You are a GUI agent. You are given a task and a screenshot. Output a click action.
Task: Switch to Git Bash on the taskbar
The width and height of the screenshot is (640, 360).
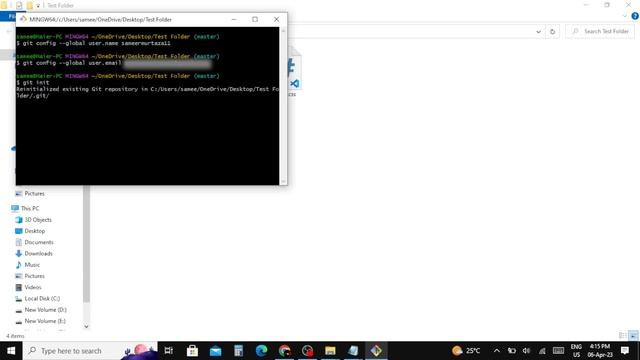click(x=376, y=351)
